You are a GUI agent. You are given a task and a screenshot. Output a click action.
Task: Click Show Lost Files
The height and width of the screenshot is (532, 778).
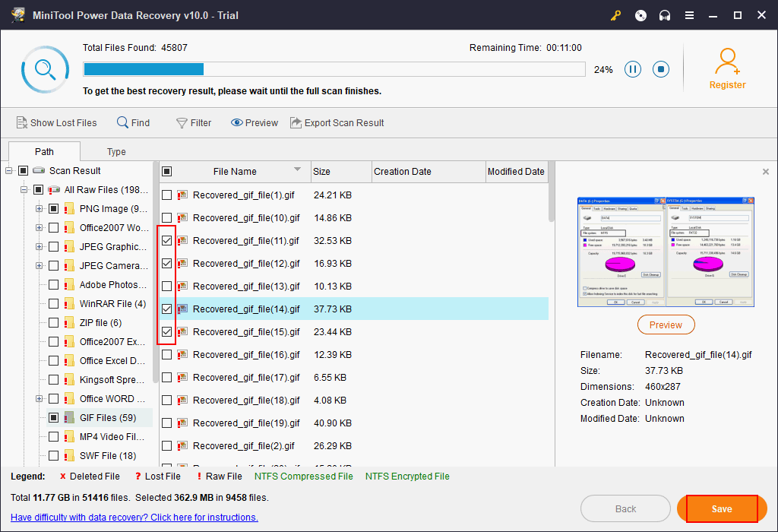[56, 122]
